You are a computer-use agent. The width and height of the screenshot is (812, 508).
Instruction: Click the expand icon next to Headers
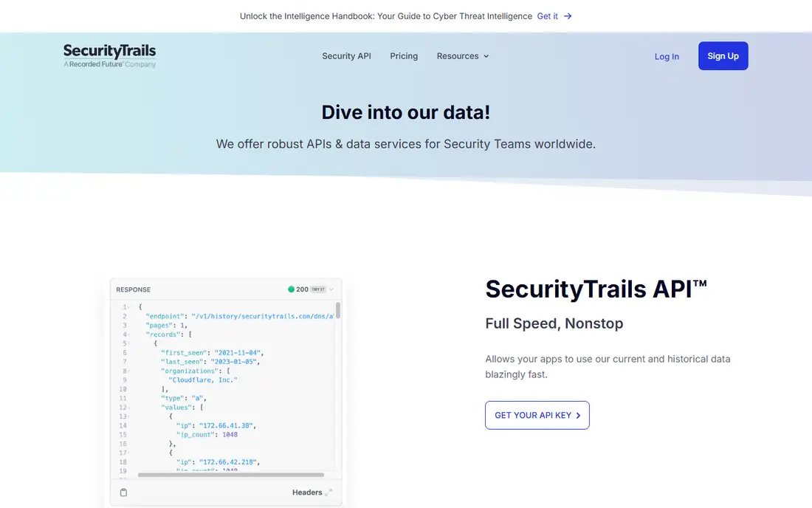coord(328,492)
